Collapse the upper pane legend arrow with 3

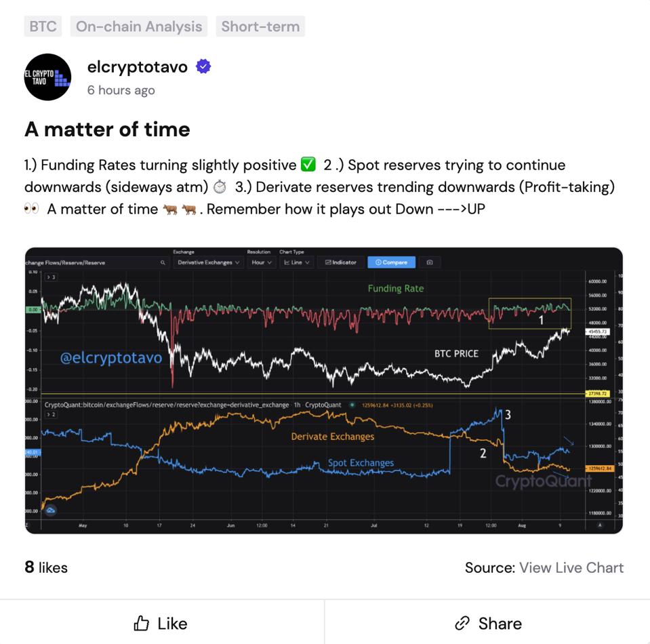(51, 277)
